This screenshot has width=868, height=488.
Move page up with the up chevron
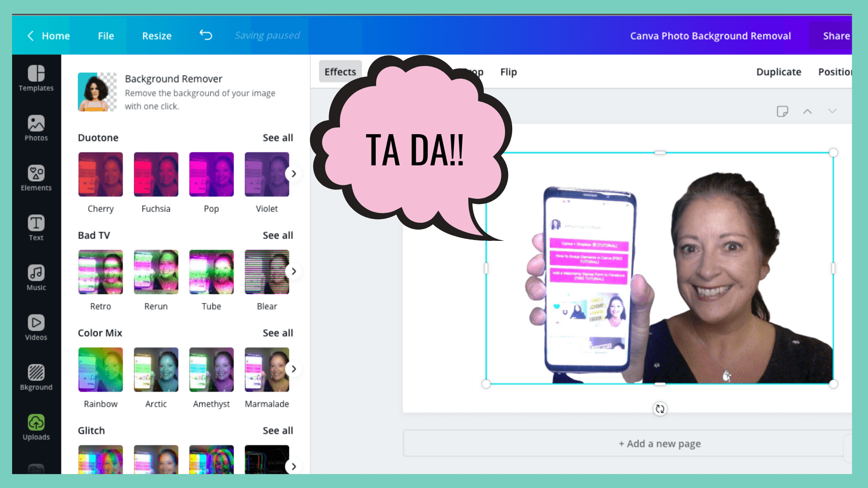(x=807, y=111)
